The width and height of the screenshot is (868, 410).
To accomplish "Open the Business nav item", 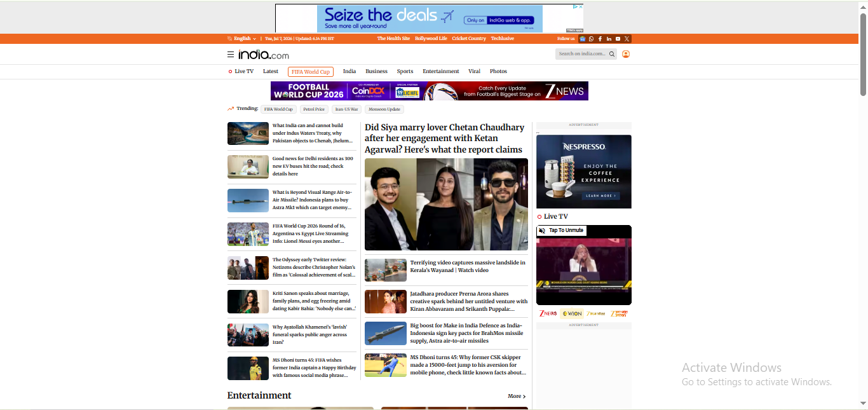I will coord(376,71).
